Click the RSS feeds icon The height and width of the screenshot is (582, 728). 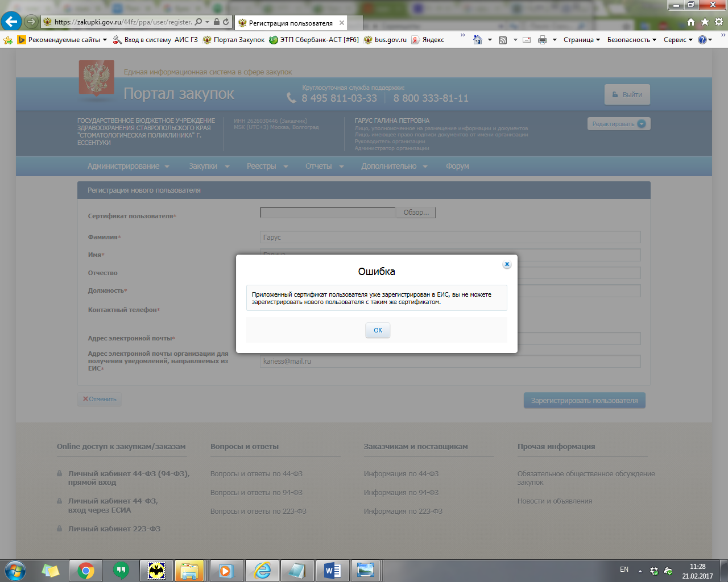click(503, 40)
